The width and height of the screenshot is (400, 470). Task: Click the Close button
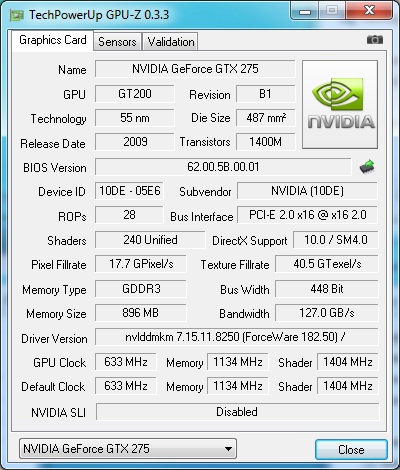[351, 450]
